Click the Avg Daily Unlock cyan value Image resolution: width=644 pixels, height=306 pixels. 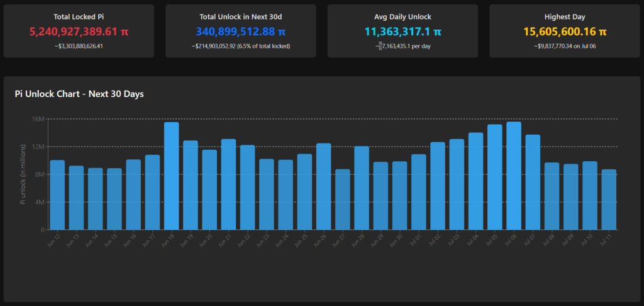coord(402,31)
